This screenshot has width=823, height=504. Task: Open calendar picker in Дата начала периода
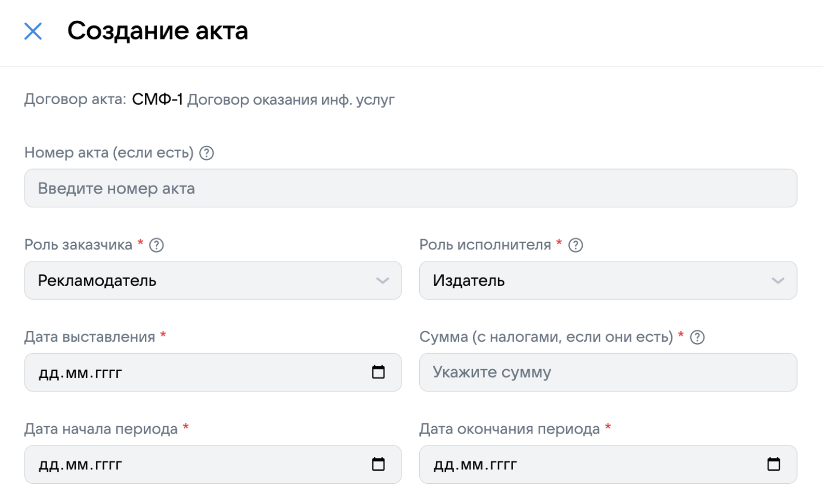pos(378,464)
